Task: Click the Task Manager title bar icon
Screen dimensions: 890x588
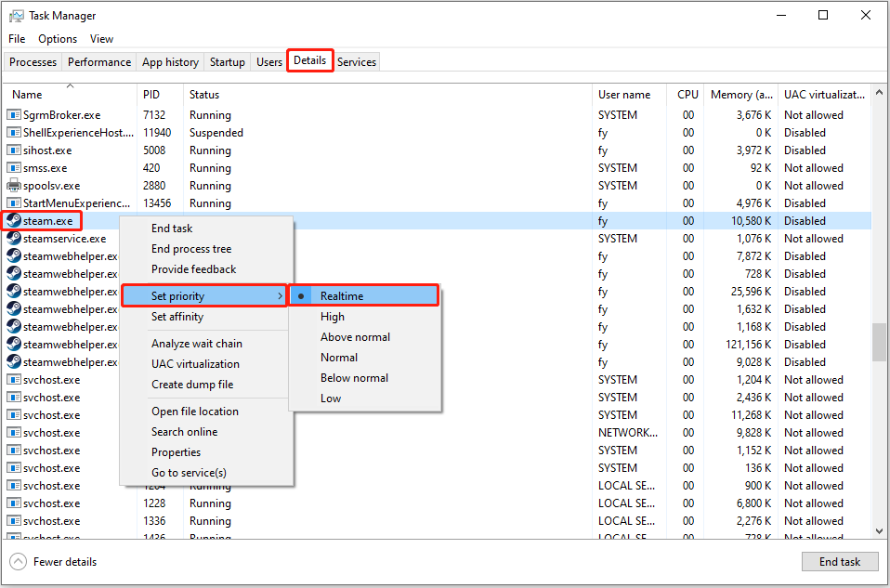Action: click(x=17, y=16)
